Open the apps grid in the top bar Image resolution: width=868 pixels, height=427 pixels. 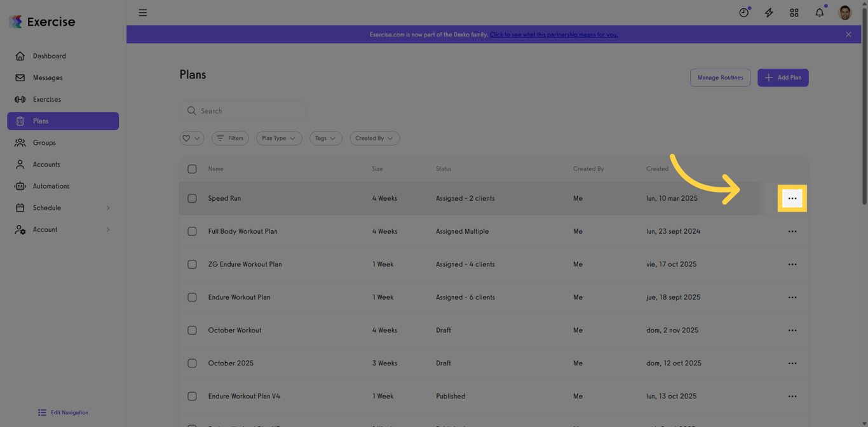(x=794, y=12)
